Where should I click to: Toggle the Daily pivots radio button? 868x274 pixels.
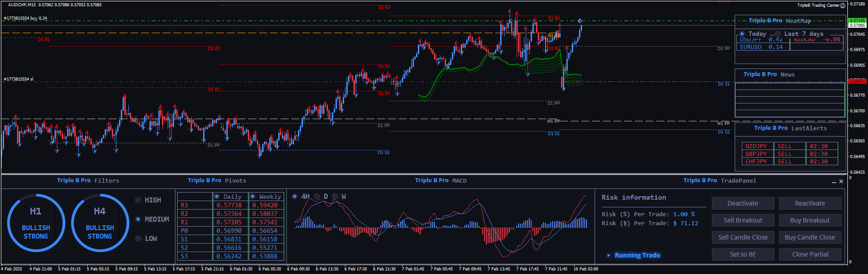pos(217,197)
